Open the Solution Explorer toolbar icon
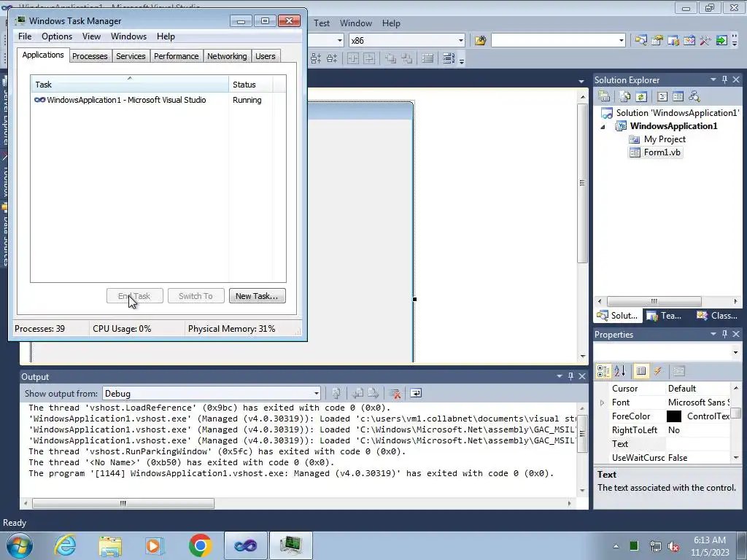Screen dimensions: 747x560 640,41
